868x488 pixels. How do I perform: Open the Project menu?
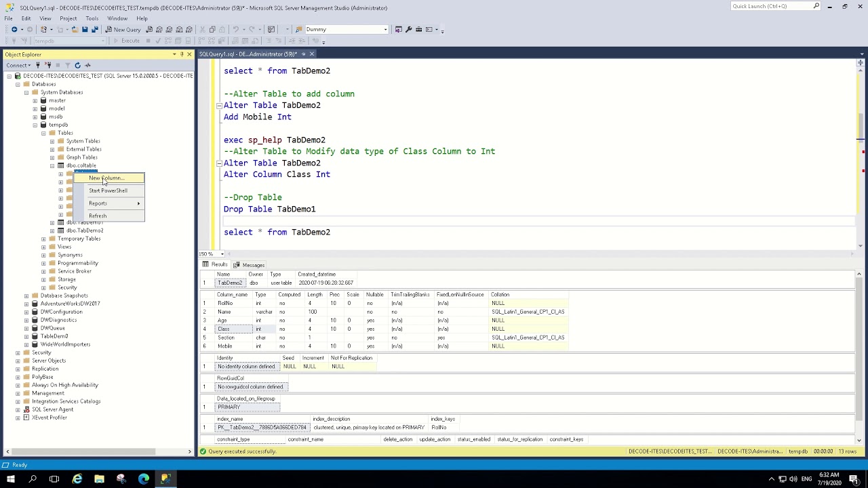68,18
